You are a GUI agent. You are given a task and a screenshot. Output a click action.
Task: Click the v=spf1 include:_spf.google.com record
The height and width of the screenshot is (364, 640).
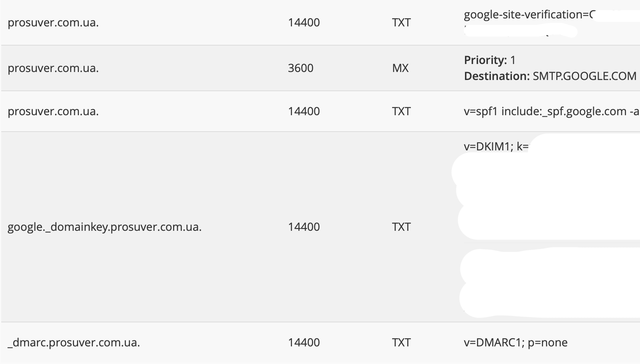(x=551, y=111)
